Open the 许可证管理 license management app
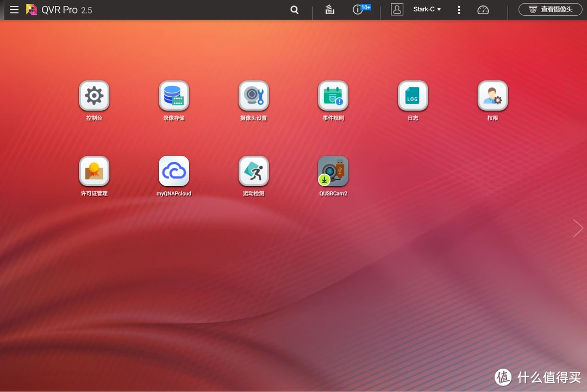The width and height of the screenshot is (587, 392). click(94, 171)
